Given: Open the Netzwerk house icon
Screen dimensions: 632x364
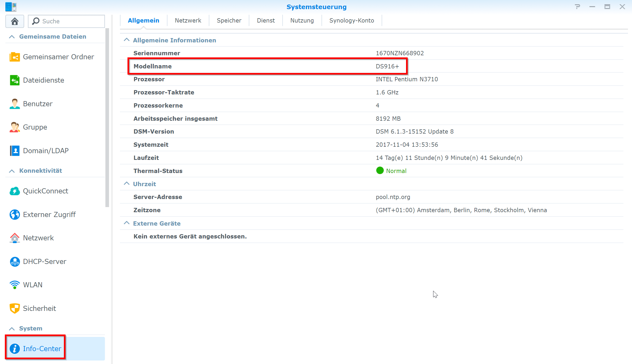Looking at the screenshot, I should [14, 238].
